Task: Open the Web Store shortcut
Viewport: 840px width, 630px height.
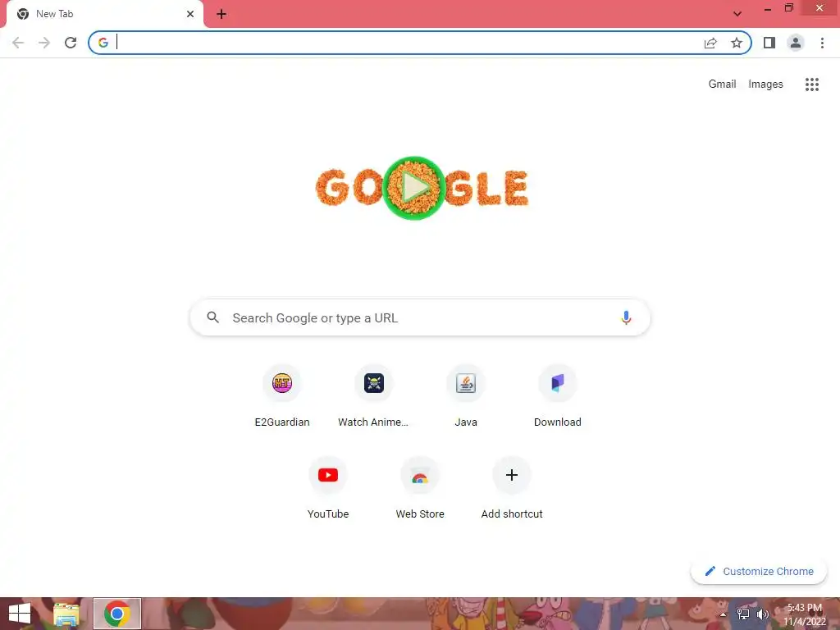Action: click(420, 488)
